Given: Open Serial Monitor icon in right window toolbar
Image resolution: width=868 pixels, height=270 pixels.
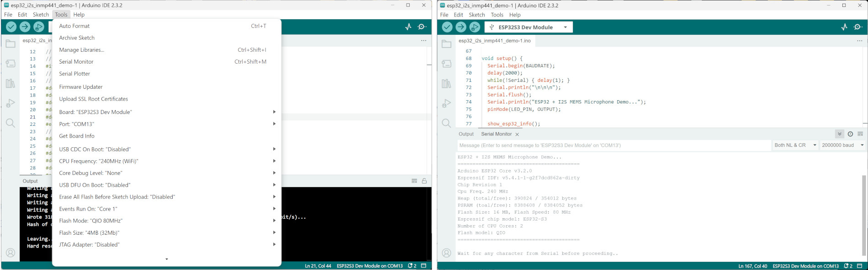Looking at the screenshot, I should 858,27.
